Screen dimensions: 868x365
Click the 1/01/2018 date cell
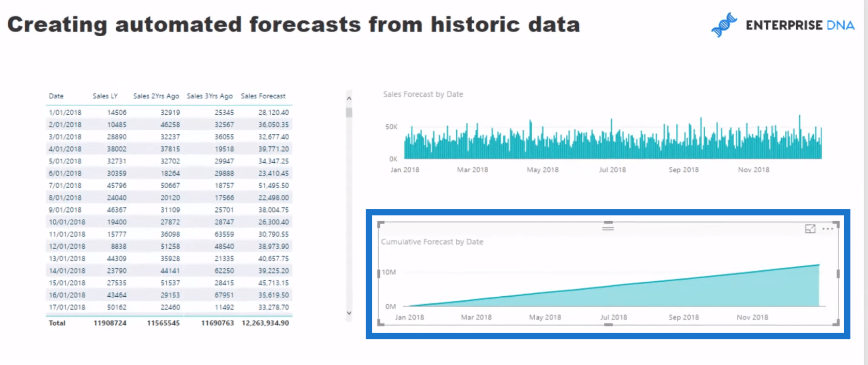(x=65, y=112)
